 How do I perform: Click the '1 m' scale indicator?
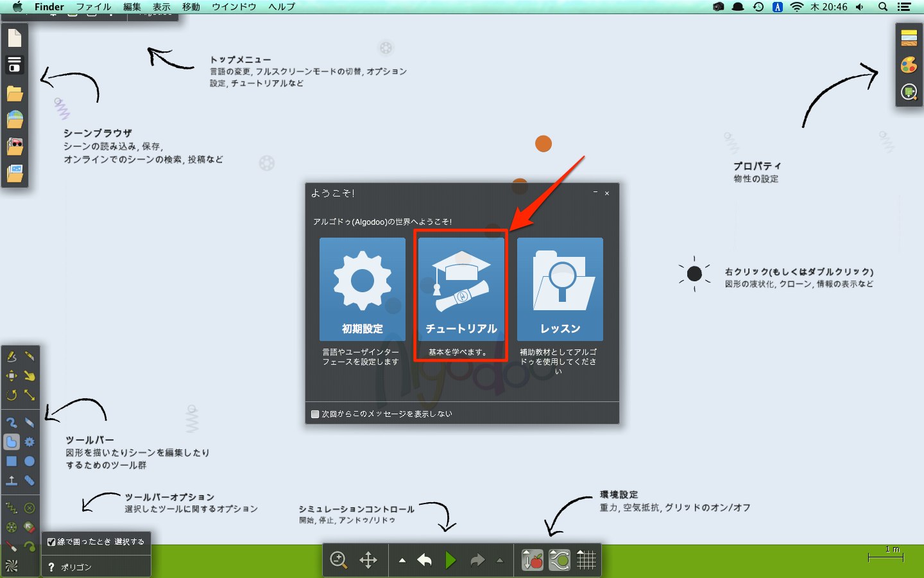coord(886,554)
